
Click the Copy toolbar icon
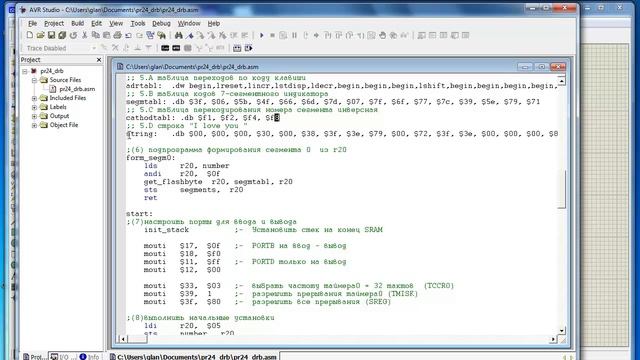click(96, 36)
